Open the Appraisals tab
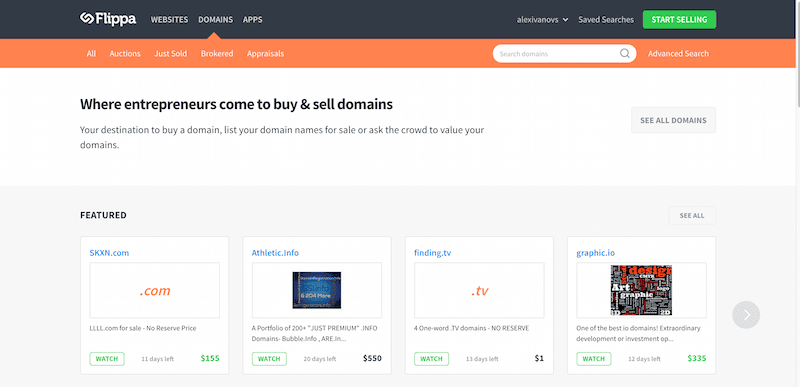 [265, 54]
